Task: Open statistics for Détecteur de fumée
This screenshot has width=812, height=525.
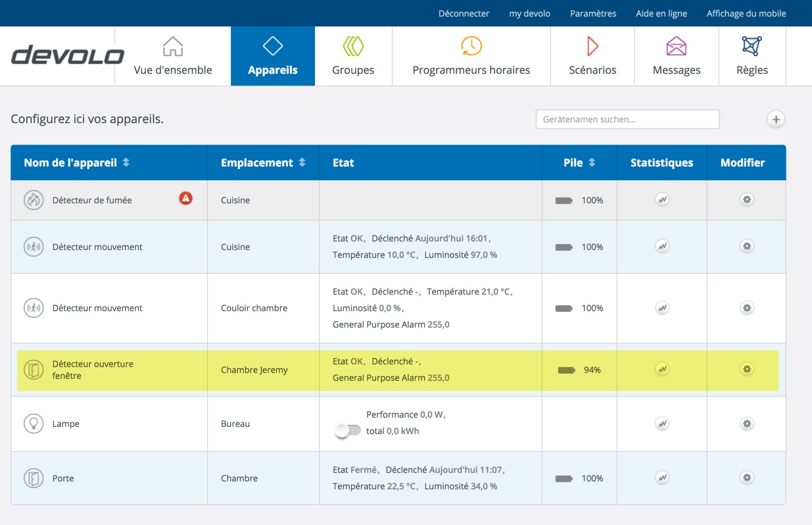Action: click(x=662, y=199)
